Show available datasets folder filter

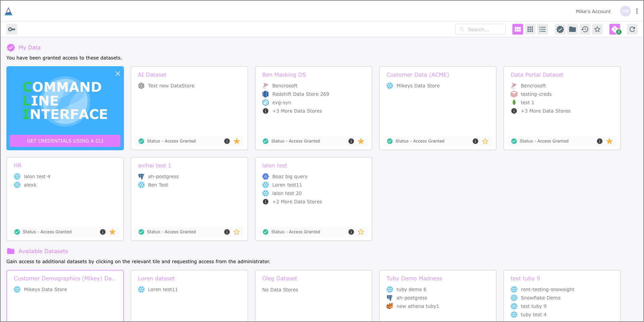(x=572, y=29)
